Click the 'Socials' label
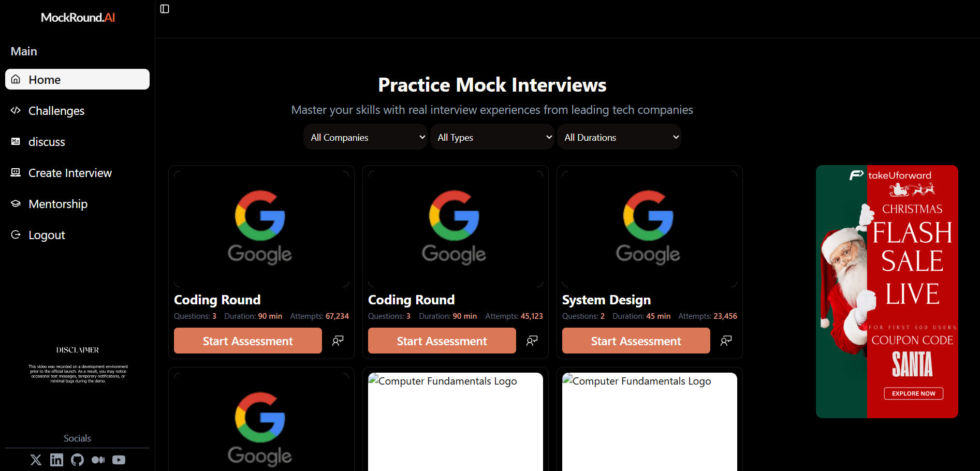Image resolution: width=980 pixels, height=471 pixels. (x=77, y=438)
